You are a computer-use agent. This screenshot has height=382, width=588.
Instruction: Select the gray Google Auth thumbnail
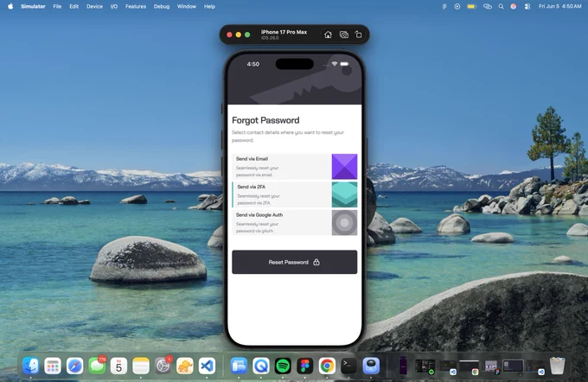pyautogui.click(x=344, y=223)
